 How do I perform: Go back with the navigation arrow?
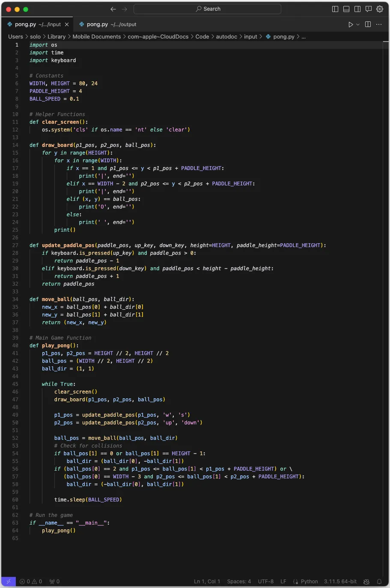point(113,9)
